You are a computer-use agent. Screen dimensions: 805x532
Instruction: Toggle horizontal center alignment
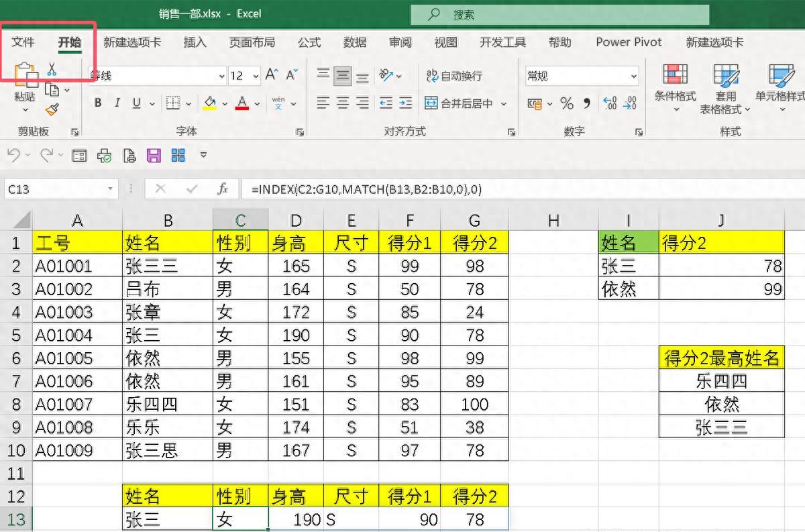(x=343, y=103)
